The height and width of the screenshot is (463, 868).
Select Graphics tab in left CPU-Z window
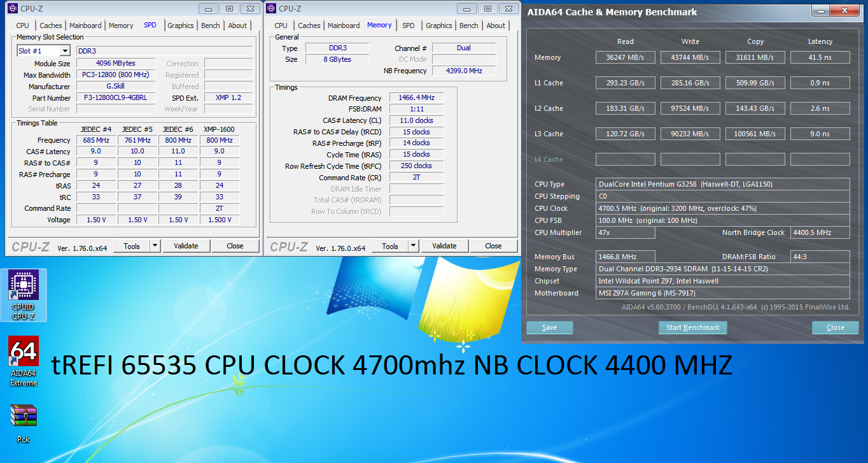181,25
